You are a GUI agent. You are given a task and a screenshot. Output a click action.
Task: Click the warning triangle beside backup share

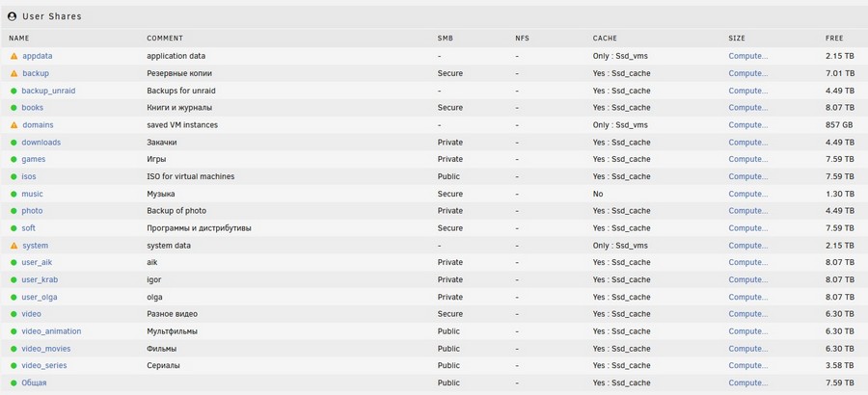(x=14, y=73)
